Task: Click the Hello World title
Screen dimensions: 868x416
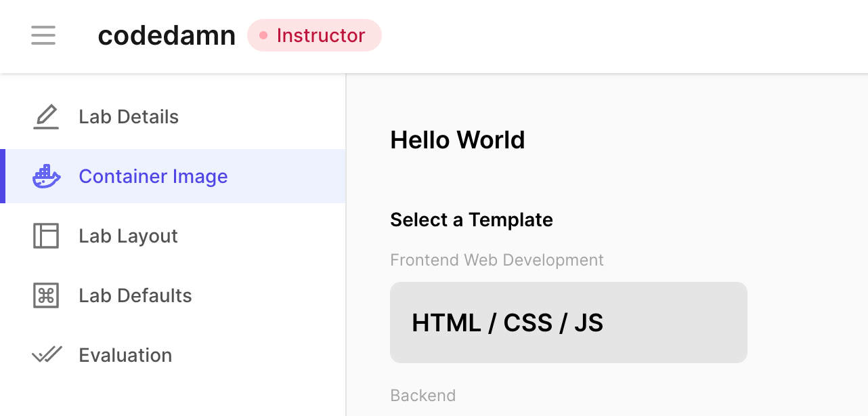Action: pos(458,140)
